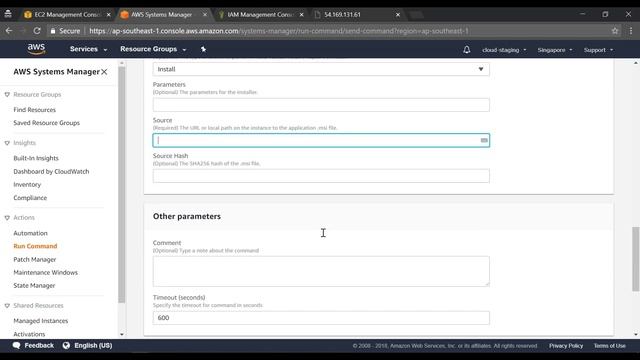The width and height of the screenshot is (640, 360).
Task: Collapse the Shared Resources sidebar section
Action: [7, 306]
